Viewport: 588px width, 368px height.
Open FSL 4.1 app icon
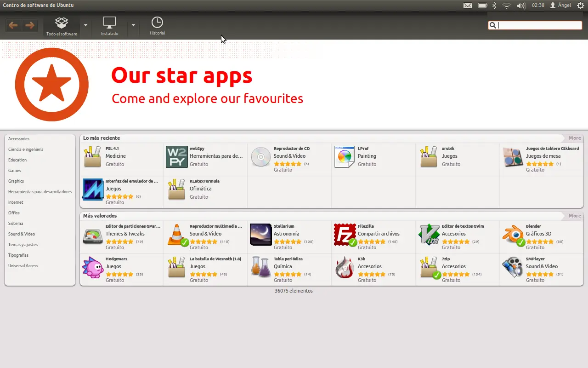(x=92, y=157)
